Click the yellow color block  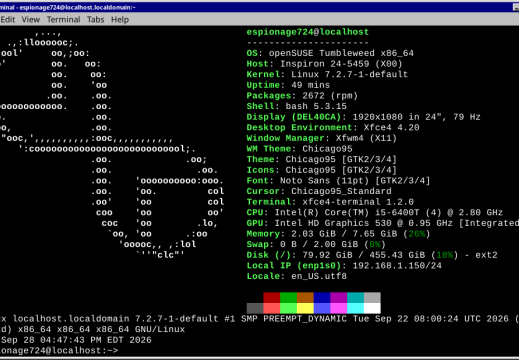[x=305, y=308]
